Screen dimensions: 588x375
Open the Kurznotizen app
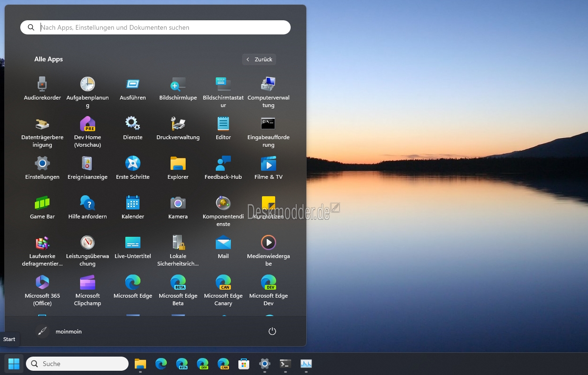(x=269, y=208)
